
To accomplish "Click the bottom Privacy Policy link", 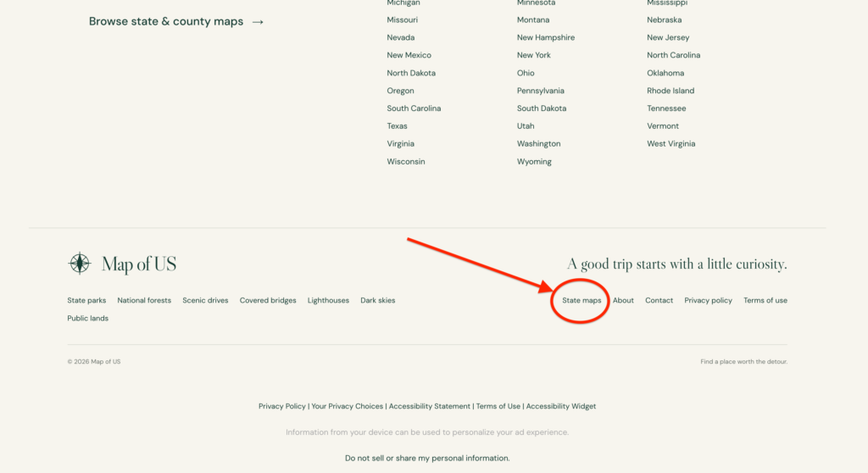I will 281,407.
